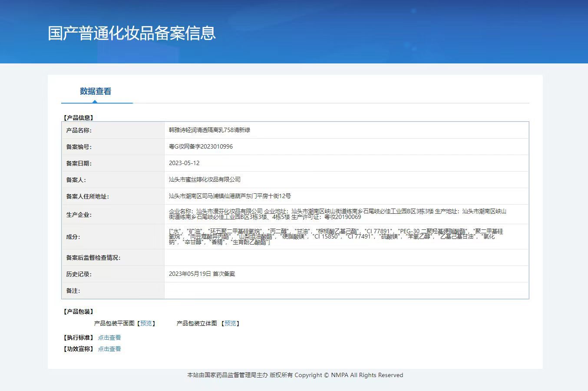Select product name 韩雅诗轻润清透隔离乳758清新绿
This screenshot has height=391, width=588.
click(209, 130)
